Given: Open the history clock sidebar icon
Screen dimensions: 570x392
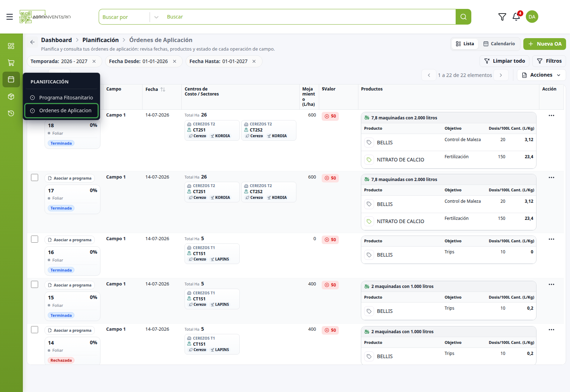Looking at the screenshot, I should [x=11, y=113].
